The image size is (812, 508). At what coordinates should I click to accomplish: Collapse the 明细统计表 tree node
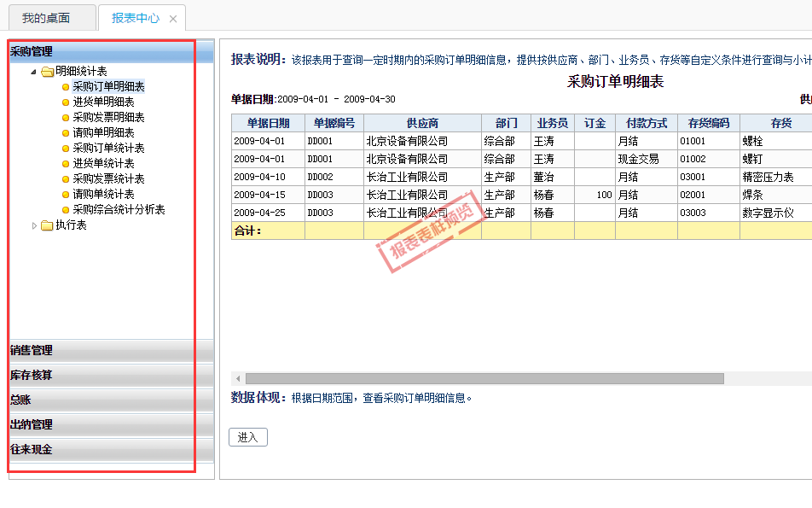[x=34, y=72]
